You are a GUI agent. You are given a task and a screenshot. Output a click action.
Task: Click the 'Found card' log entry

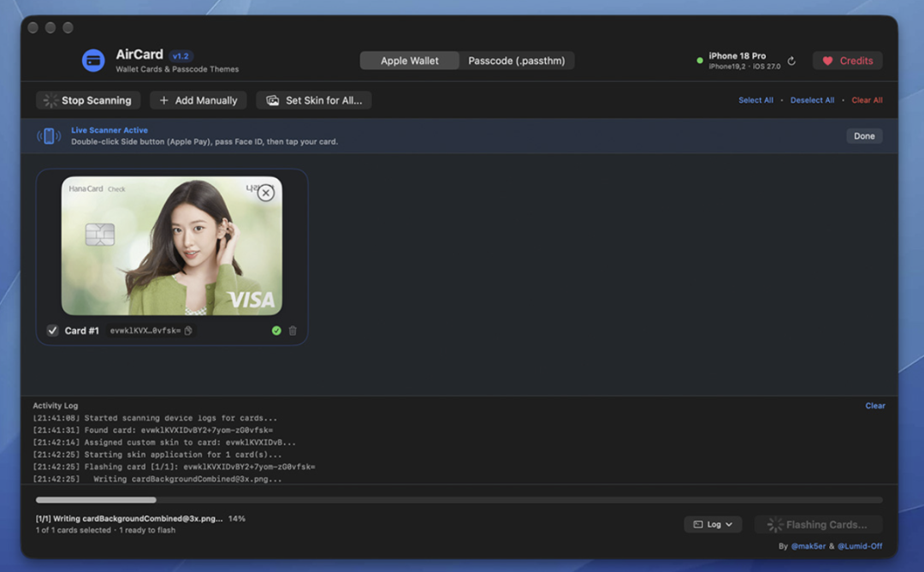(x=152, y=430)
